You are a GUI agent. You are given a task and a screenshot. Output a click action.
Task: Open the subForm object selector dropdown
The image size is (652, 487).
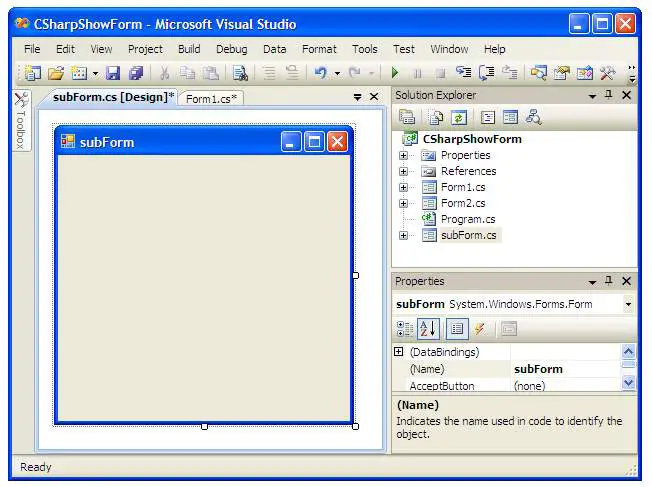[627, 304]
